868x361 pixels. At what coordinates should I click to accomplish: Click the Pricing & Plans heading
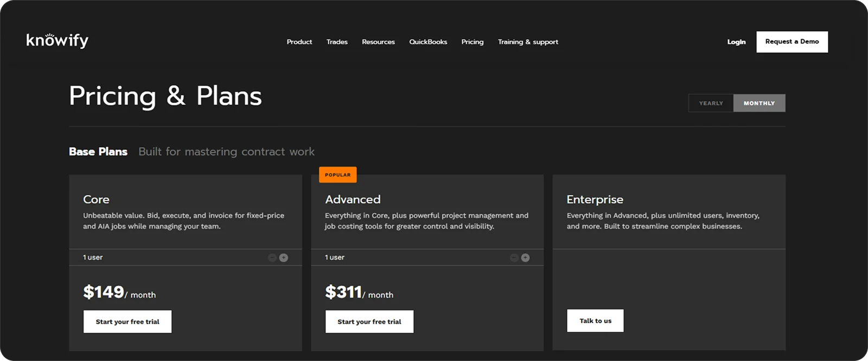pyautogui.click(x=165, y=96)
